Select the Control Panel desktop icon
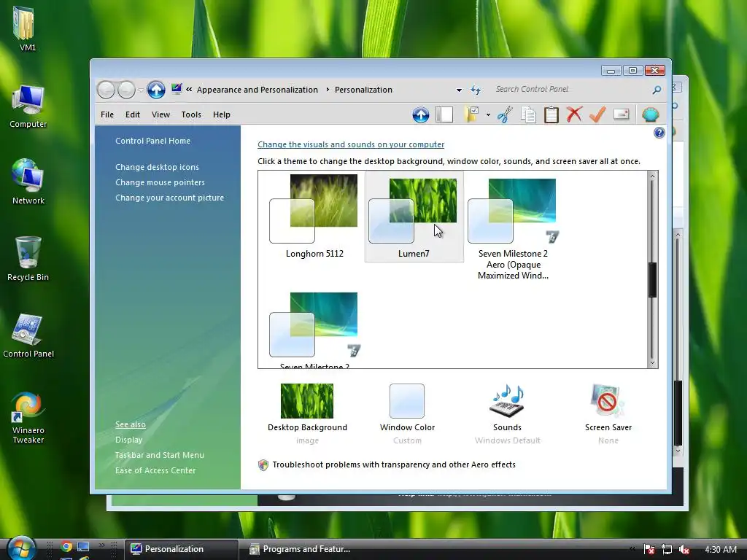Screen dimensions: 747x560 click(x=28, y=335)
